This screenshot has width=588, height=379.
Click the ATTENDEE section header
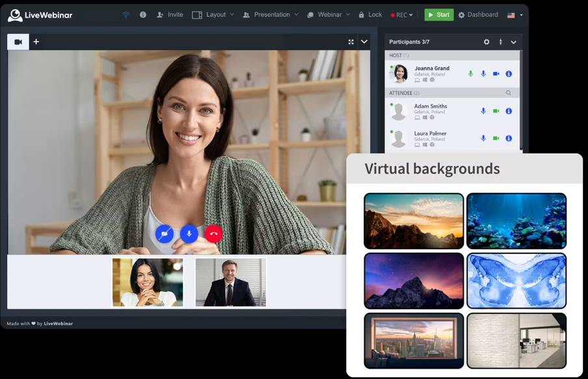pos(453,92)
